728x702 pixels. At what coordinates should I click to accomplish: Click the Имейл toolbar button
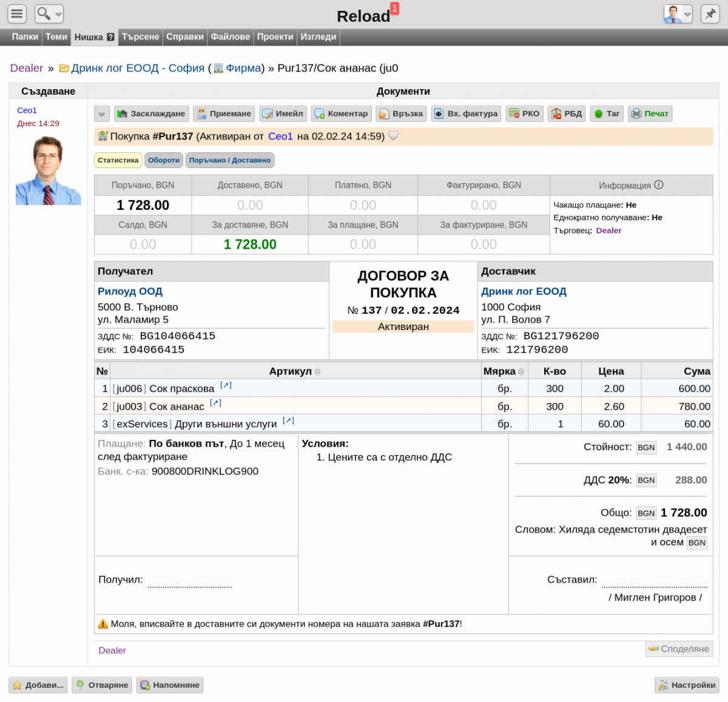point(283,114)
